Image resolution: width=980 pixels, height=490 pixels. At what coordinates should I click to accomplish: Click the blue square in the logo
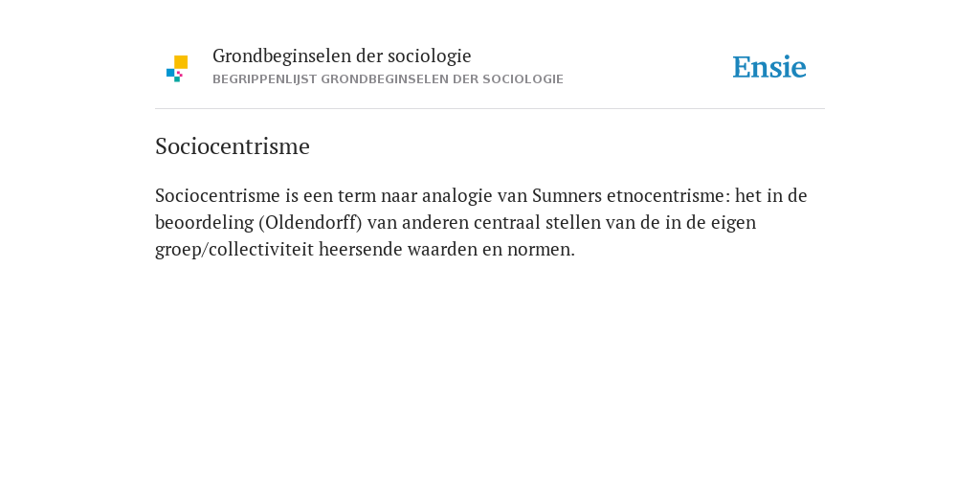point(170,73)
